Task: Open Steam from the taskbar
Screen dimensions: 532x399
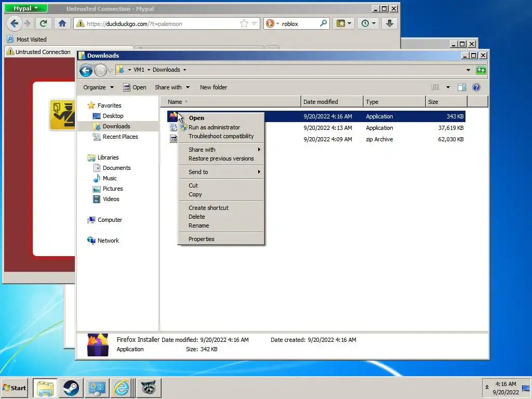Action: pyautogui.click(x=71, y=388)
